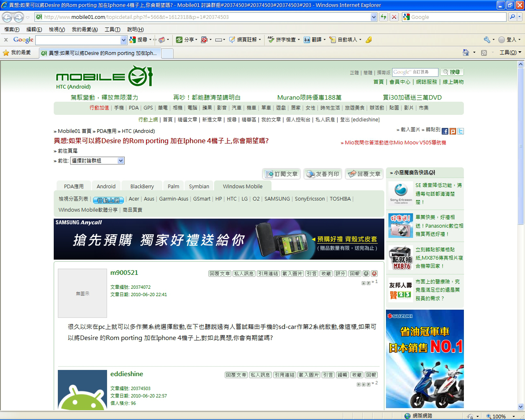Image resolution: width=525 pixels, height=420 pixels.
Task: Select the BlackBerry forum tab
Action: (142, 186)
